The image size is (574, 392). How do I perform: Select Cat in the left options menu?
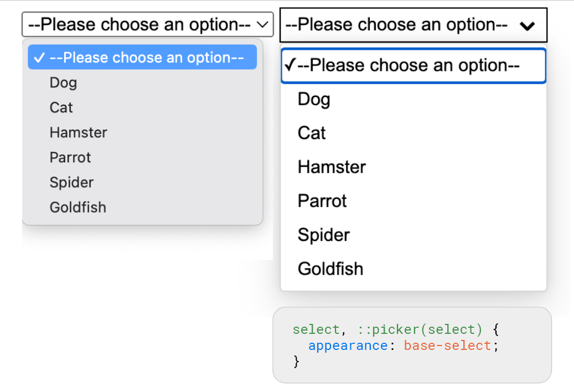tap(61, 107)
